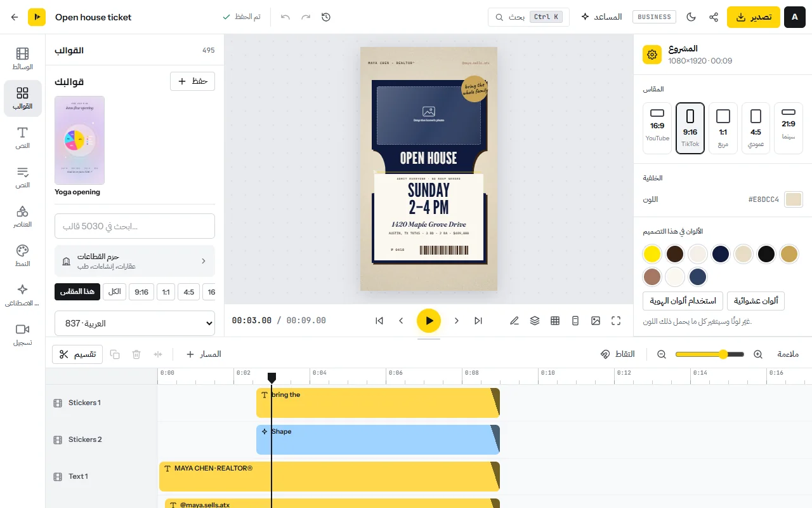Select the Yoga opening template thumbnail
The width and height of the screenshot is (812, 508).
pyautogui.click(x=80, y=140)
